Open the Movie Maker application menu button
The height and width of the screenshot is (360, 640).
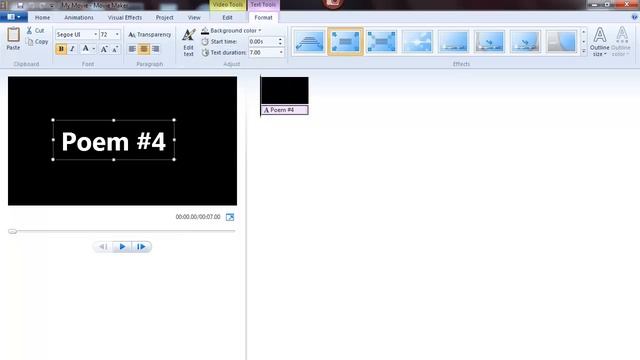13,17
